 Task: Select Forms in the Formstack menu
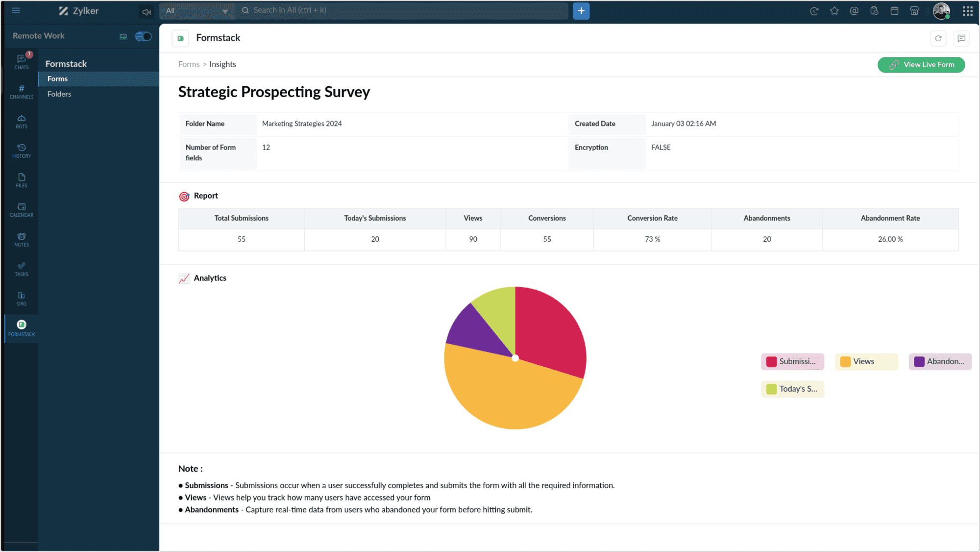click(58, 79)
